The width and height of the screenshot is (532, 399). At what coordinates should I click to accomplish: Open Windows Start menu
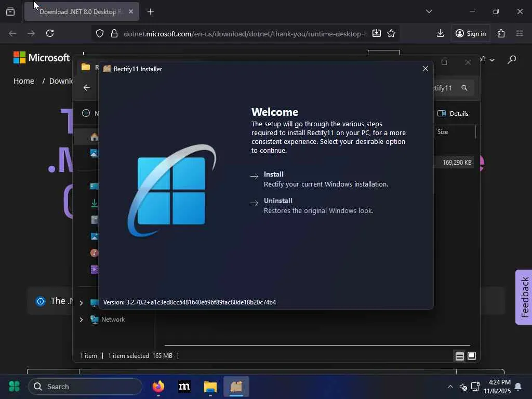[x=15, y=387]
